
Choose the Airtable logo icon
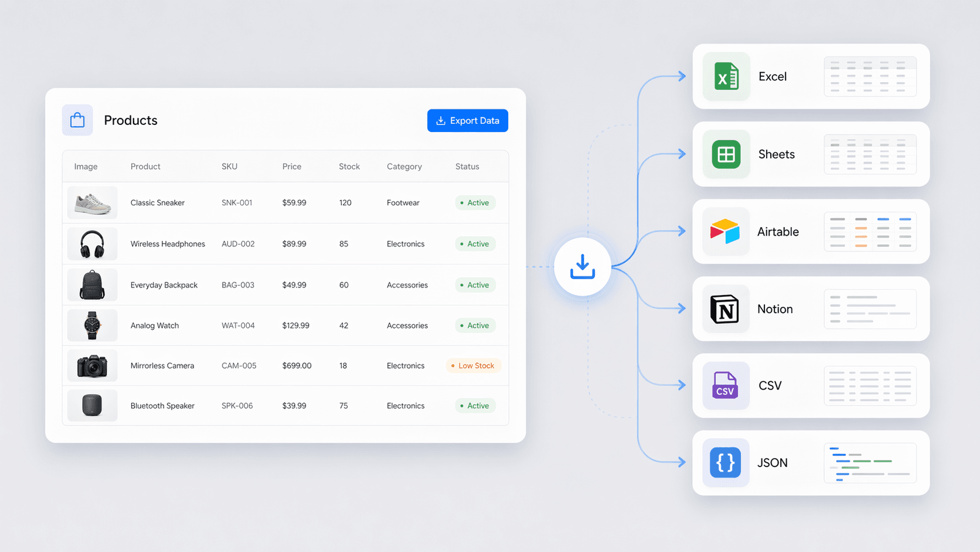(725, 232)
